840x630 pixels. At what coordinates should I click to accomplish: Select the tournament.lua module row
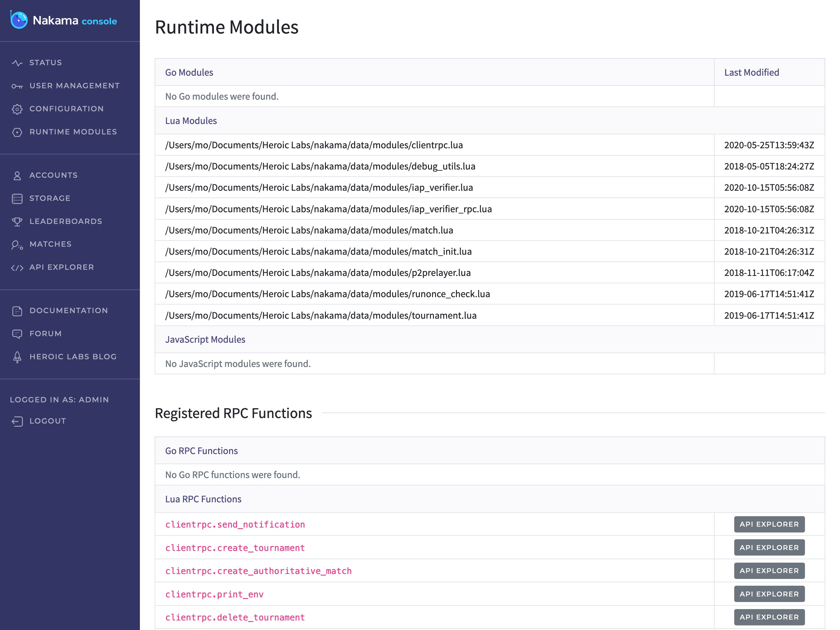coord(321,315)
